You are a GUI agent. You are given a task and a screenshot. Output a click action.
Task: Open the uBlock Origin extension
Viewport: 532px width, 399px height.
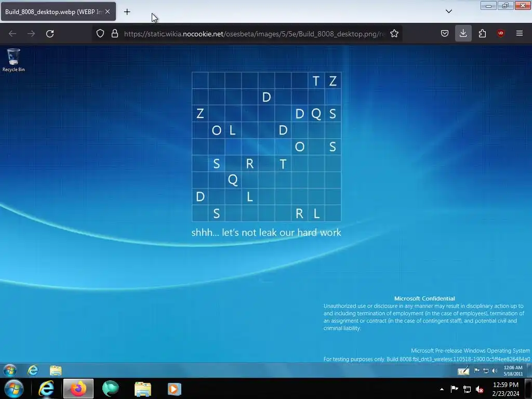click(x=501, y=33)
